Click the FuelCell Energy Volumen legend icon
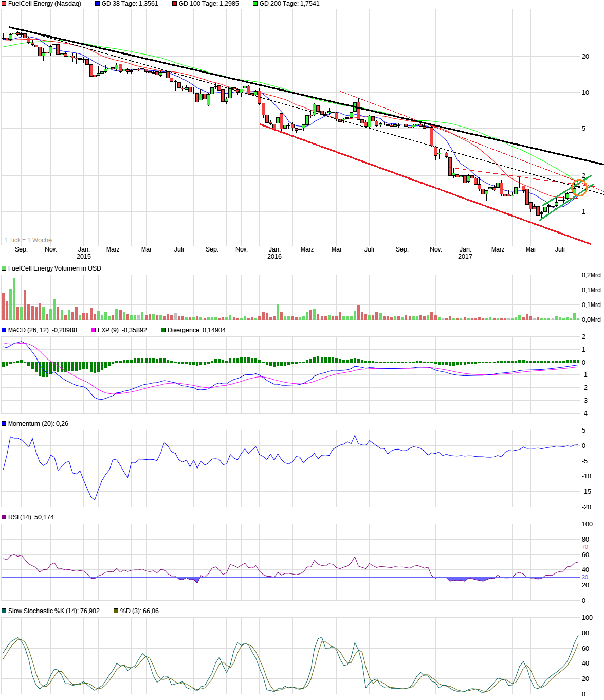Viewport: 604px width, 700px height. (x=4, y=268)
